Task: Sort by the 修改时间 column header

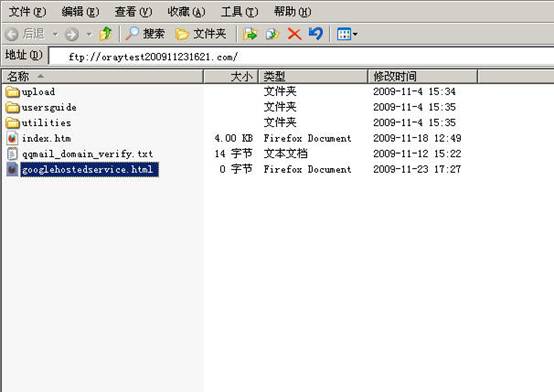Action: coord(423,76)
